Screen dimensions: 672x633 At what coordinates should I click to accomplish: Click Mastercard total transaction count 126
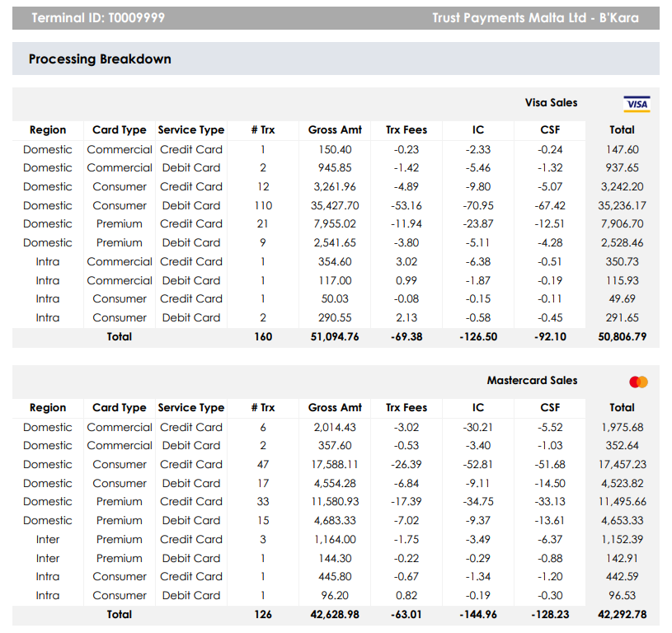point(262,615)
